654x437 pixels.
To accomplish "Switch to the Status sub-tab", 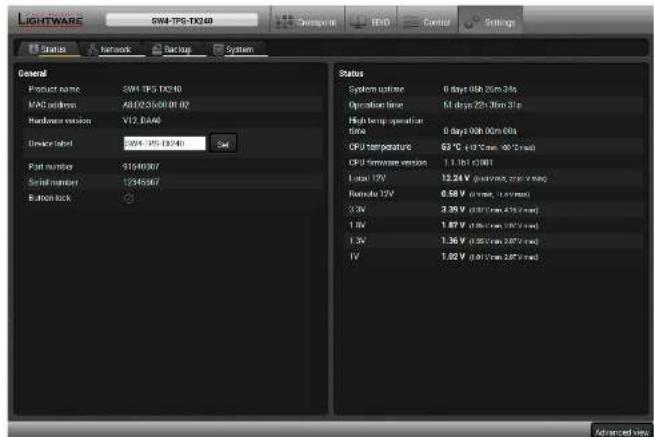I will [48, 49].
